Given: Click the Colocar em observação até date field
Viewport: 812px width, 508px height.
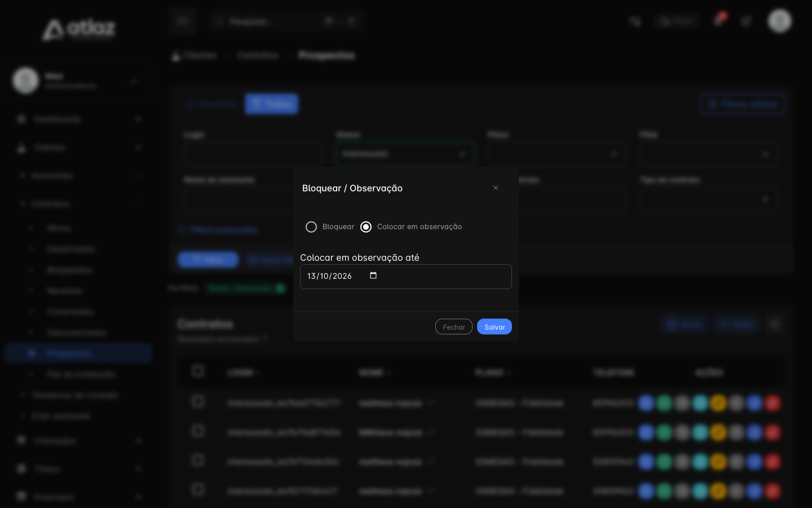Looking at the screenshot, I should (x=406, y=277).
